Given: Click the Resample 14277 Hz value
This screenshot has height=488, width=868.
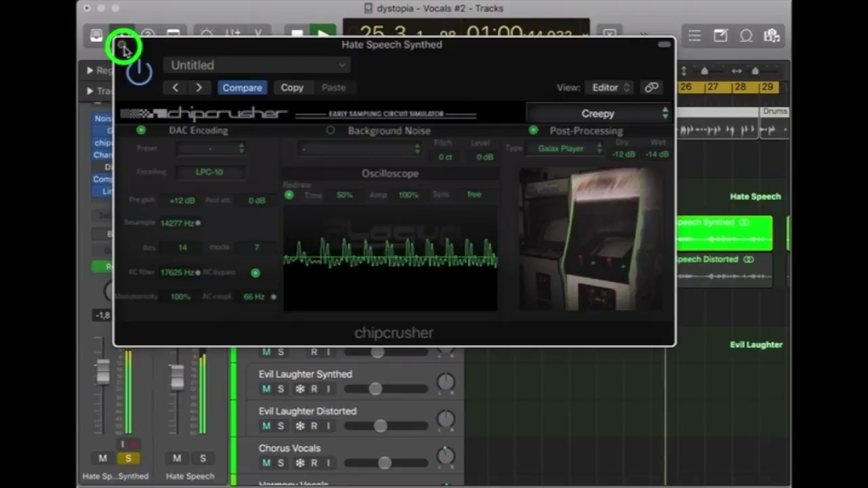Looking at the screenshot, I should (x=177, y=223).
